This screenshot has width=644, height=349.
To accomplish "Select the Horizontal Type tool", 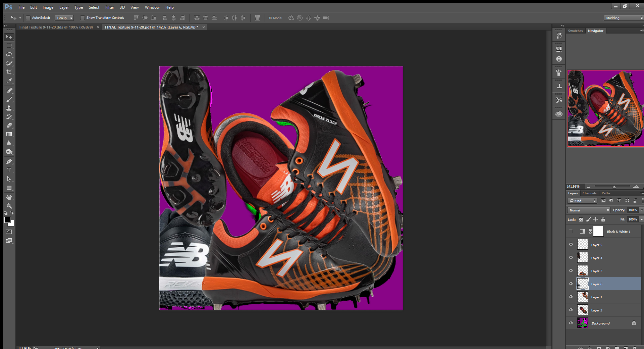I will [9, 170].
